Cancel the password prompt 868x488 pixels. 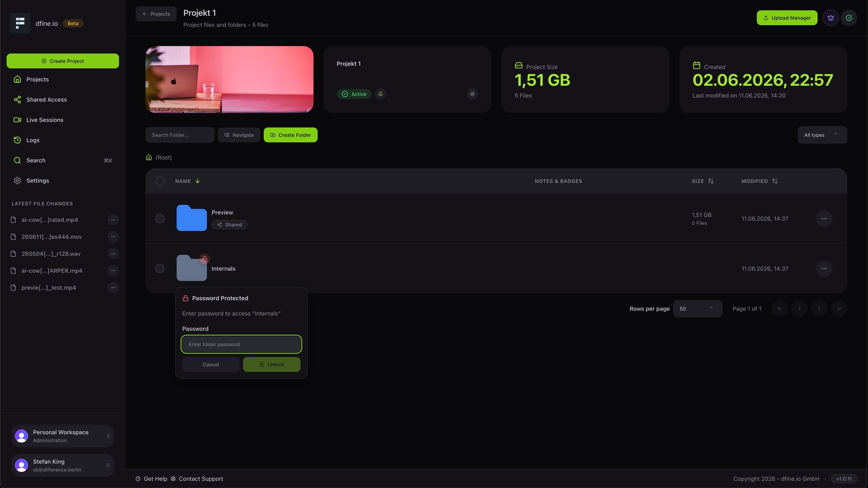click(x=211, y=364)
